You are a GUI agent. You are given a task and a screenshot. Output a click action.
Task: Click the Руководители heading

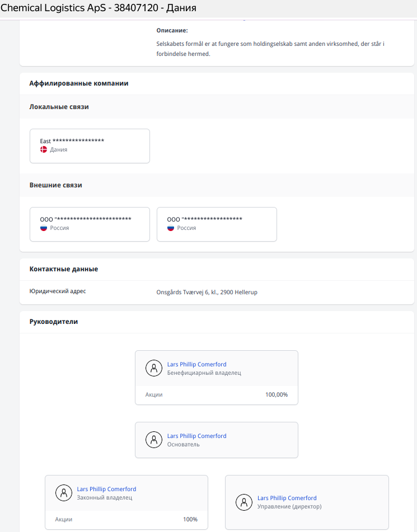coord(54,321)
